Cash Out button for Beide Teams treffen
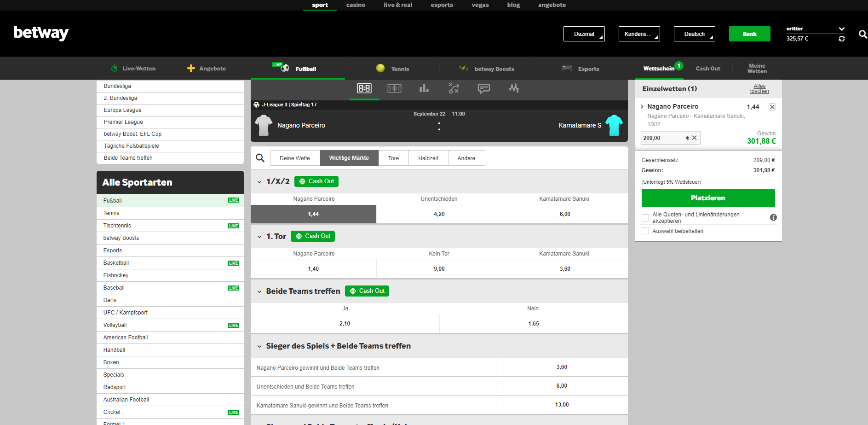The width and height of the screenshot is (868, 425). 367,291
